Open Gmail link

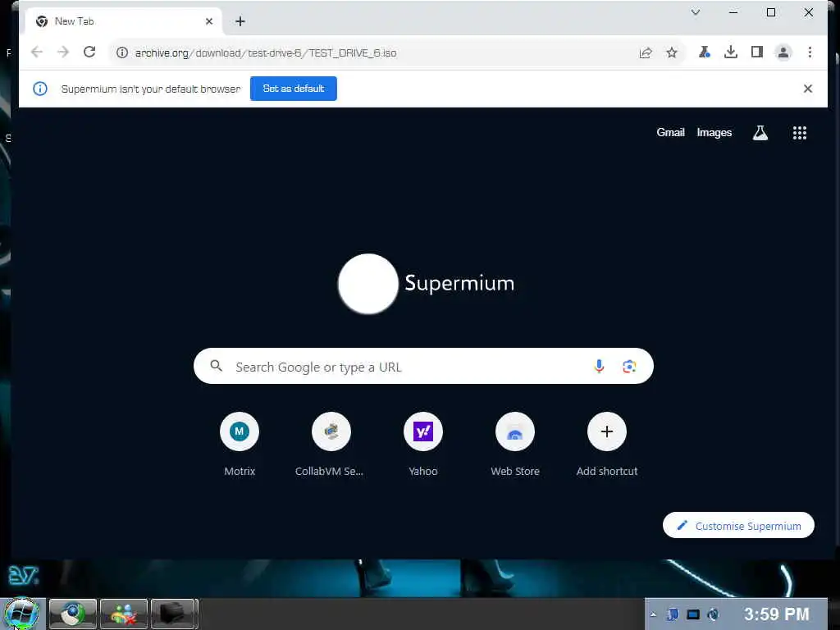tap(671, 132)
